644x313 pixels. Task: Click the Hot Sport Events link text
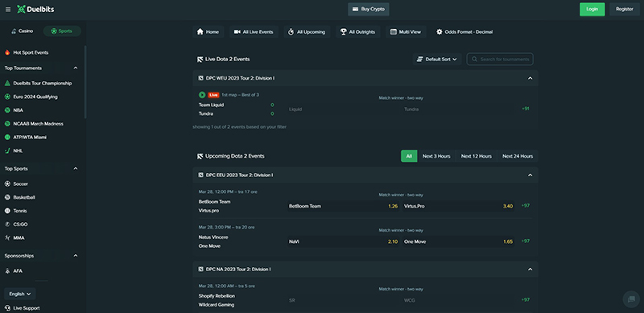(x=31, y=52)
